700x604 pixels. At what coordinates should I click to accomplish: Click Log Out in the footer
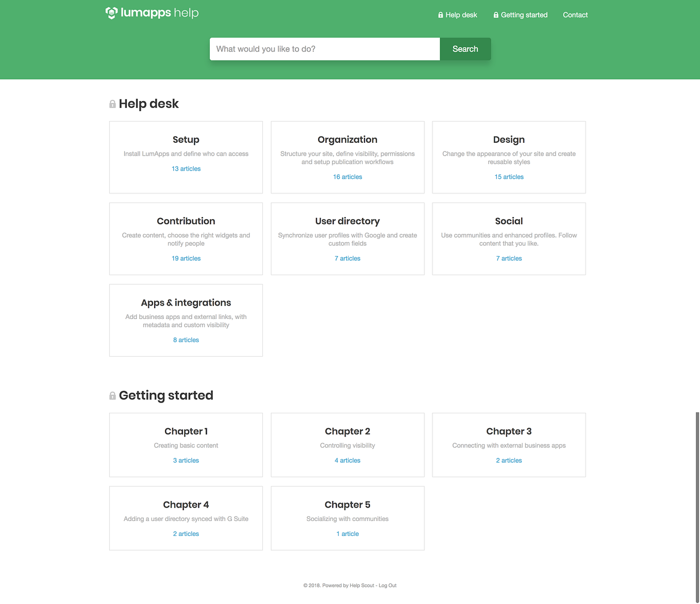click(x=388, y=585)
